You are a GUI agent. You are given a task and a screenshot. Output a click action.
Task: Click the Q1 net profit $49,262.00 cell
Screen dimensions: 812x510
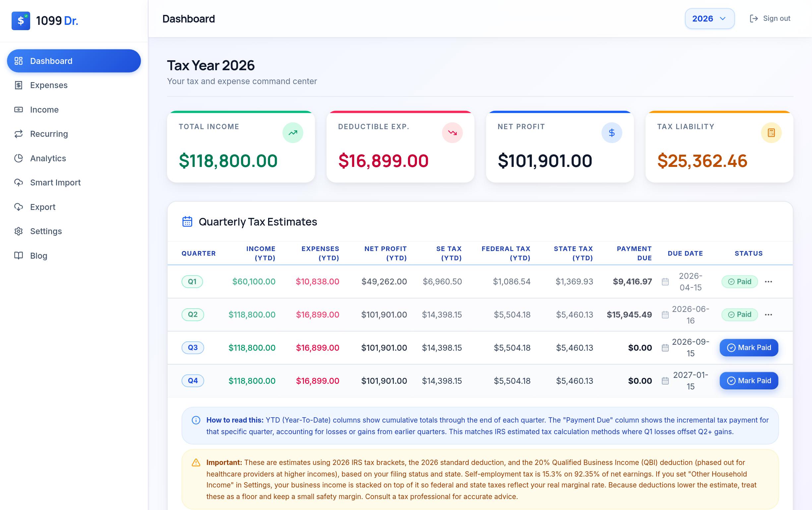coord(384,281)
